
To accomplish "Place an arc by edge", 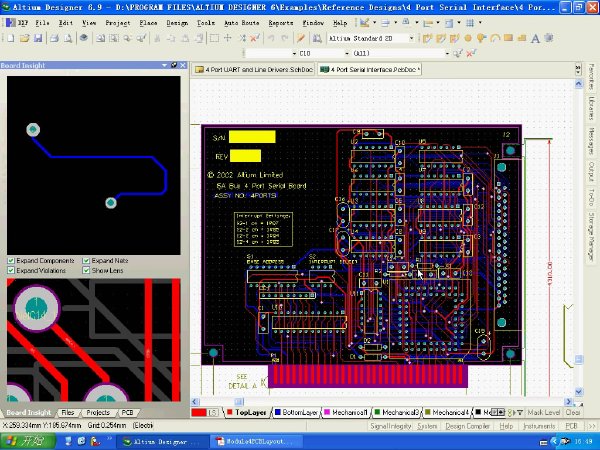I will coord(495,38).
